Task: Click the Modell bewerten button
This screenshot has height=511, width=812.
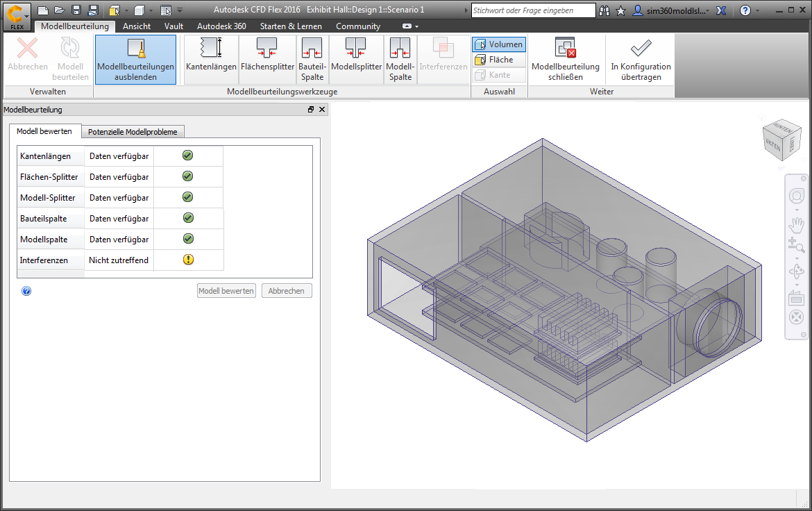Action: tap(226, 291)
